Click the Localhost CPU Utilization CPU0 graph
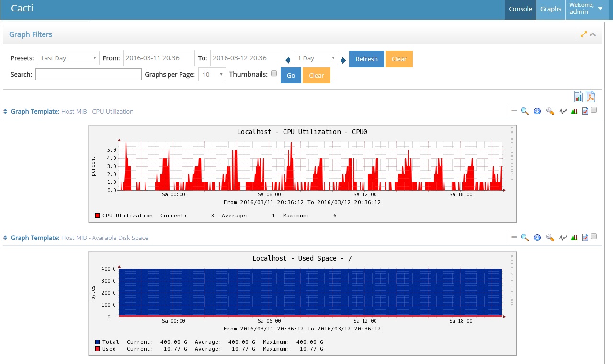 (x=302, y=174)
